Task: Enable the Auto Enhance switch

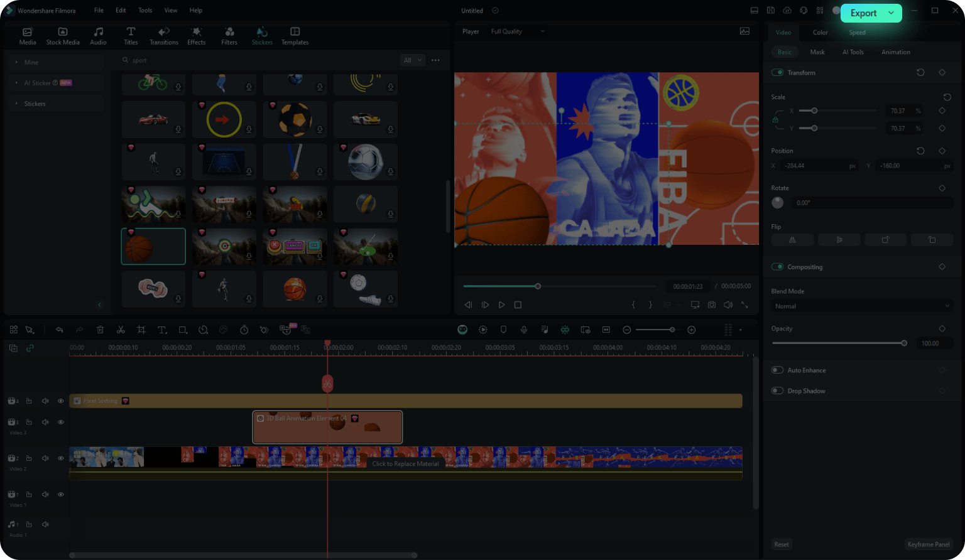Action: tap(778, 370)
